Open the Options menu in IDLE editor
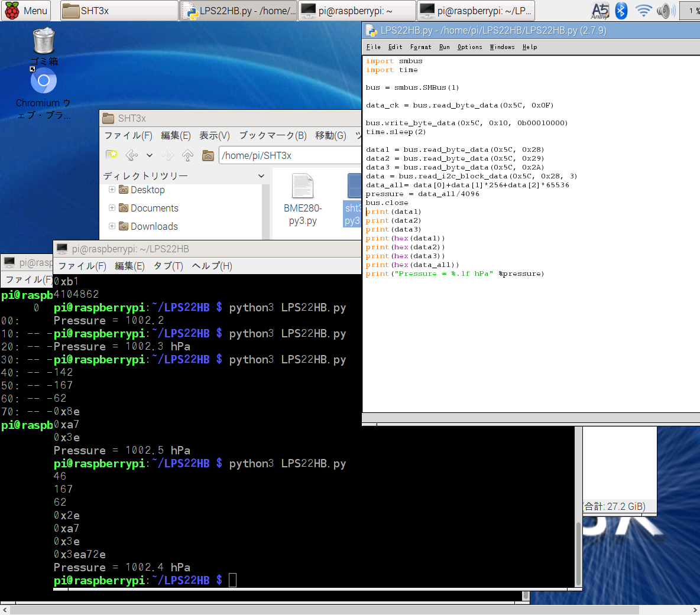Viewport: 700px width, 615px height. [x=469, y=47]
